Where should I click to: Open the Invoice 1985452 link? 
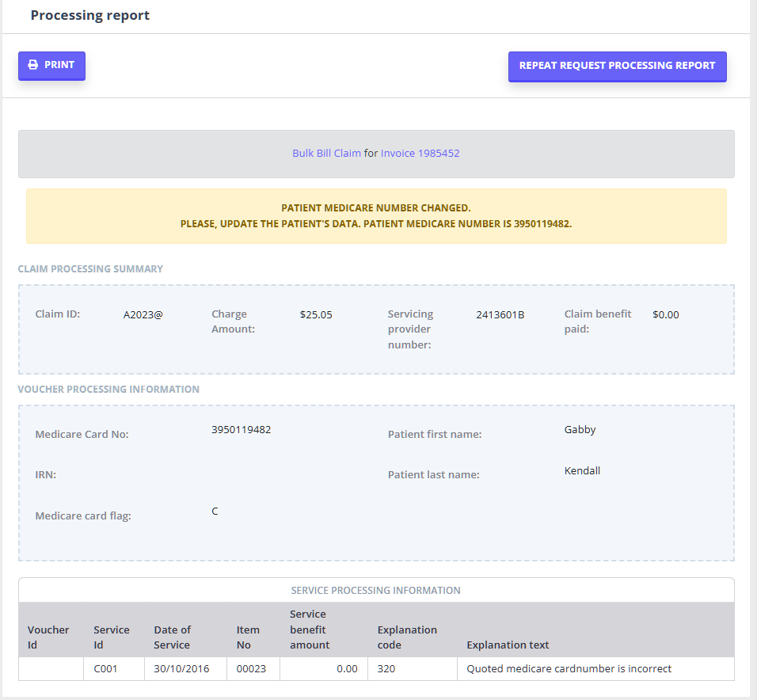[x=420, y=154]
